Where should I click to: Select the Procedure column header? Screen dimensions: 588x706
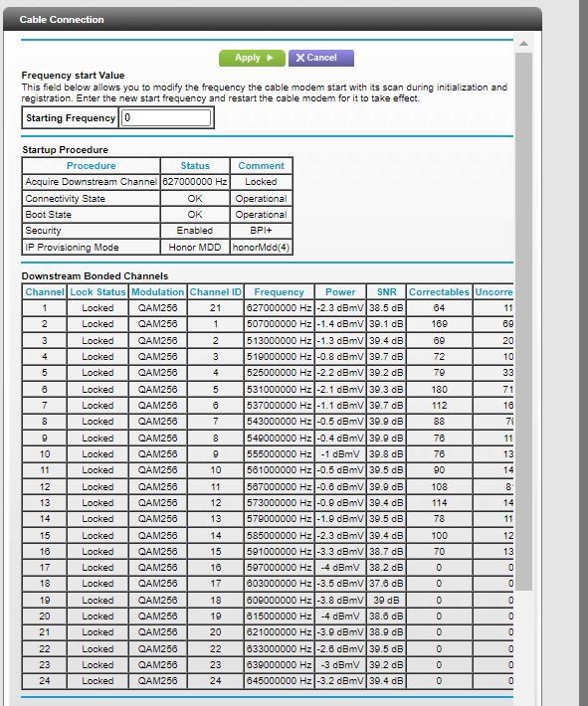(x=91, y=166)
